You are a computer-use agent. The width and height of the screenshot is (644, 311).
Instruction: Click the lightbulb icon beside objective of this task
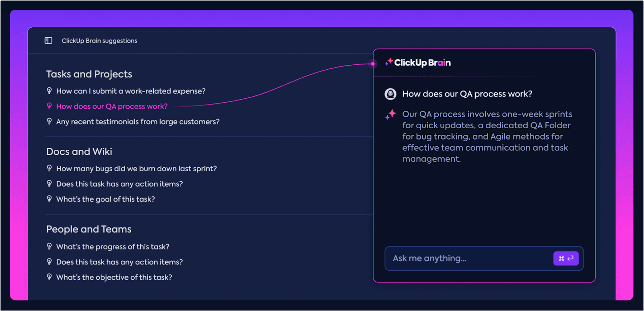[49, 277]
